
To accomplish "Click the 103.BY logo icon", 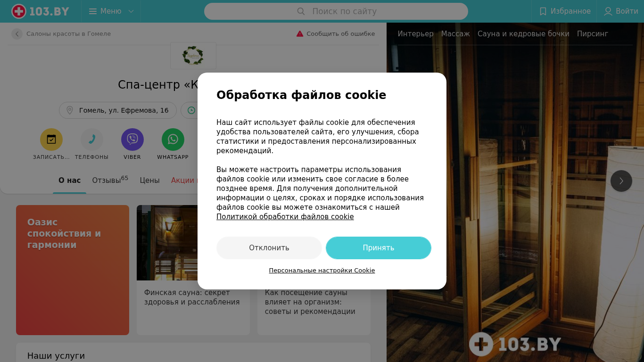I will click(19, 11).
